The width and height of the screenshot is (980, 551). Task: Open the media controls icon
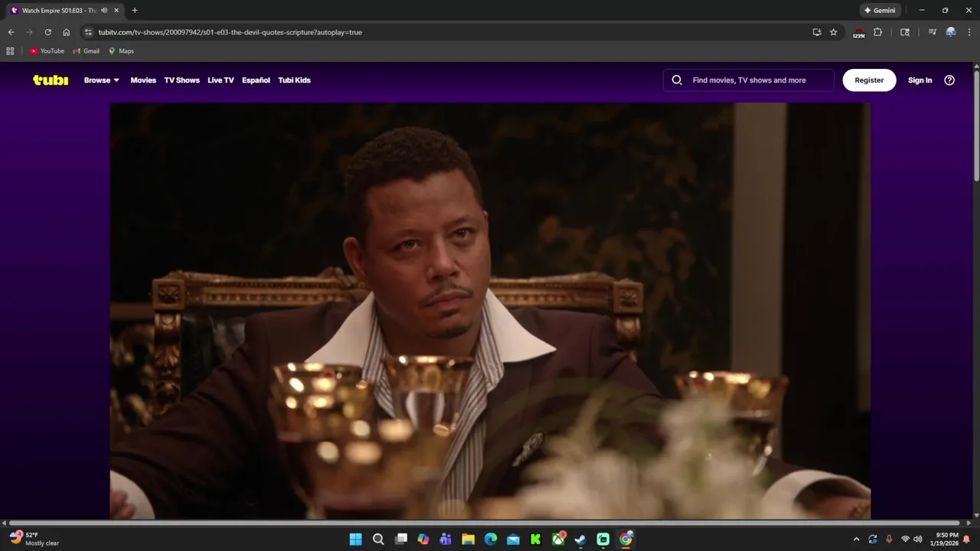[x=933, y=32]
